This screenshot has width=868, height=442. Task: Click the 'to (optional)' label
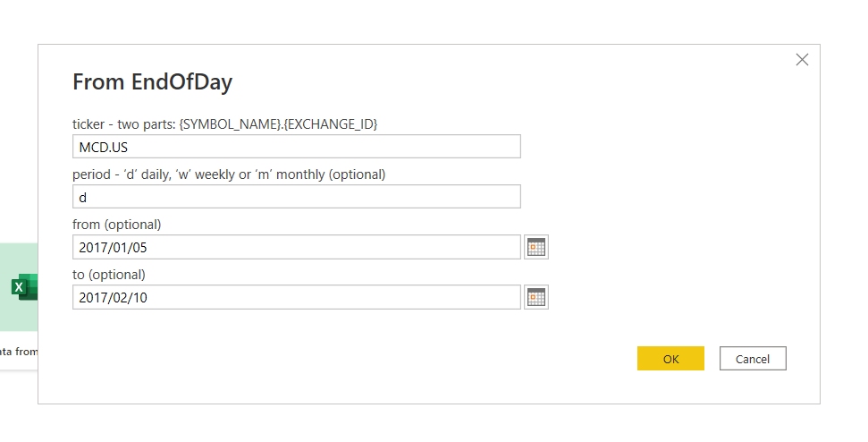(x=108, y=275)
